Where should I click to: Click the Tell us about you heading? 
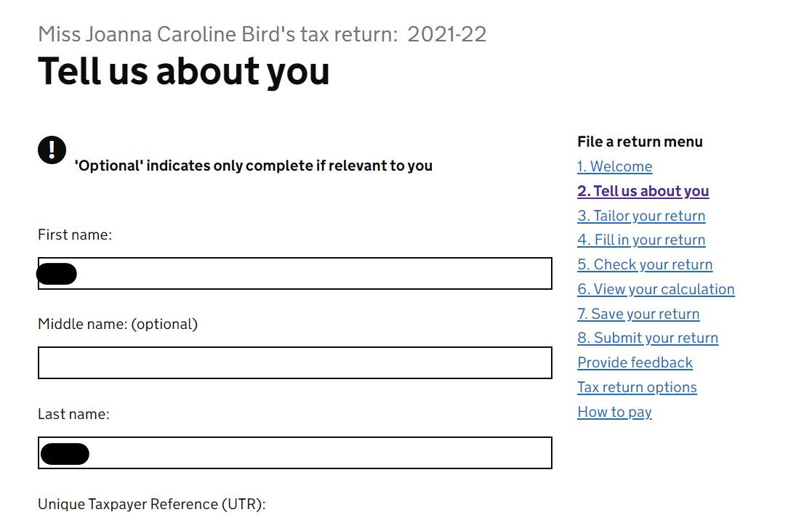184,71
